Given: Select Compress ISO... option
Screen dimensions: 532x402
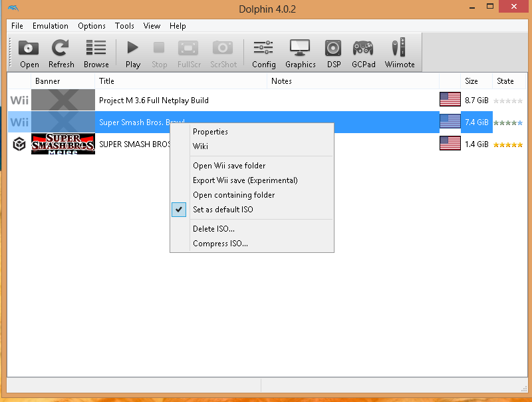Looking at the screenshot, I should click(x=252, y=244).
